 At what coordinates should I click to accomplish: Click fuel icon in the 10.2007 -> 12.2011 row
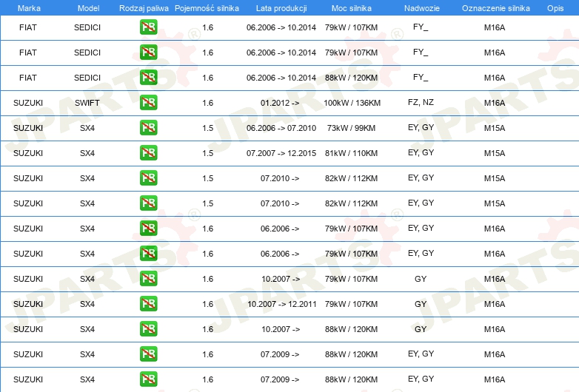(148, 304)
